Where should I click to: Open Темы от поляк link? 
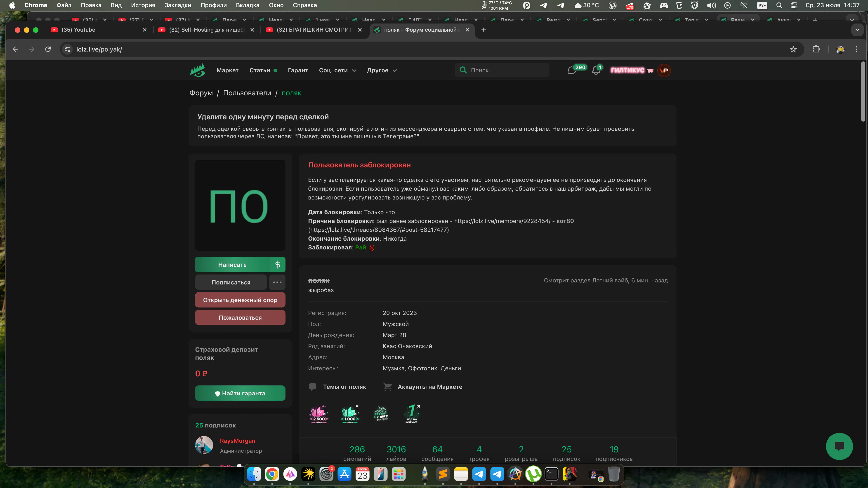[338, 387]
